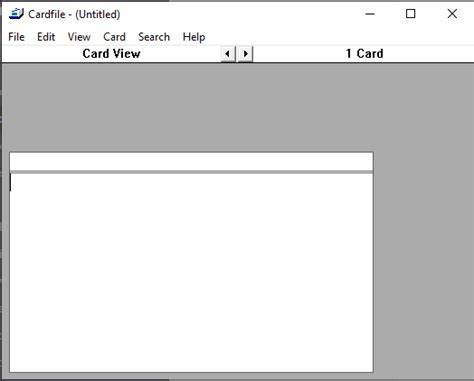This screenshot has height=381, width=474.
Task: Go to previous card with left arrow
Action: pyautogui.click(x=228, y=54)
